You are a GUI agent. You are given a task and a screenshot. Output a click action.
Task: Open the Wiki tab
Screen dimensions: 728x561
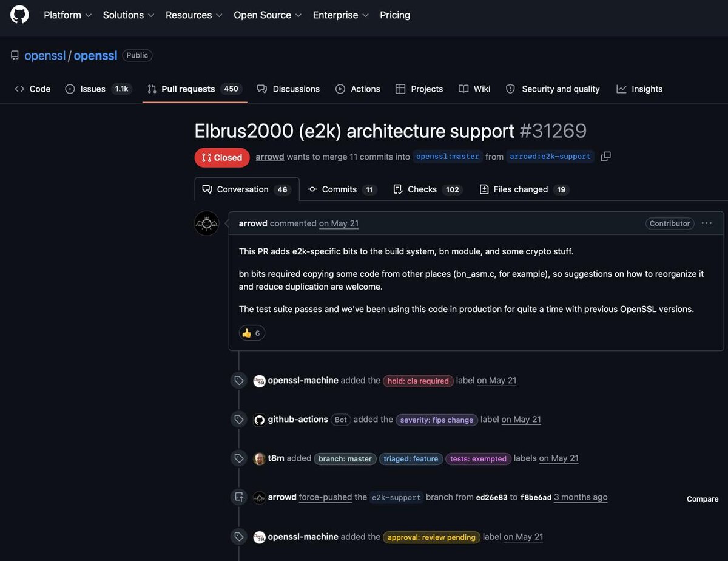point(474,89)
